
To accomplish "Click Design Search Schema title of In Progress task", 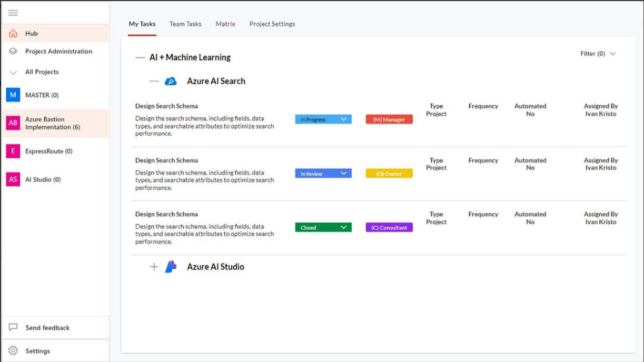I will pos(166,106).
